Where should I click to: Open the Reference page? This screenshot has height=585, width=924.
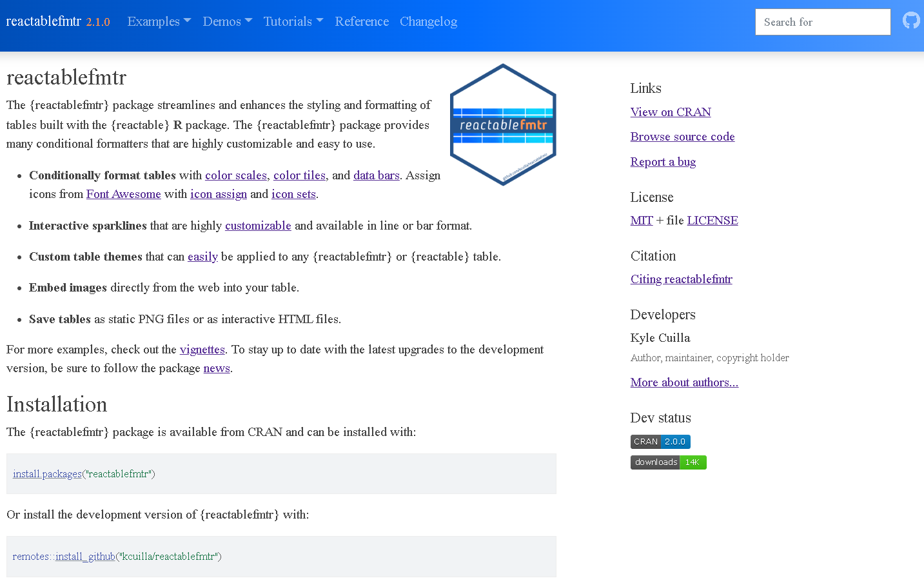(x=362, y=21)
